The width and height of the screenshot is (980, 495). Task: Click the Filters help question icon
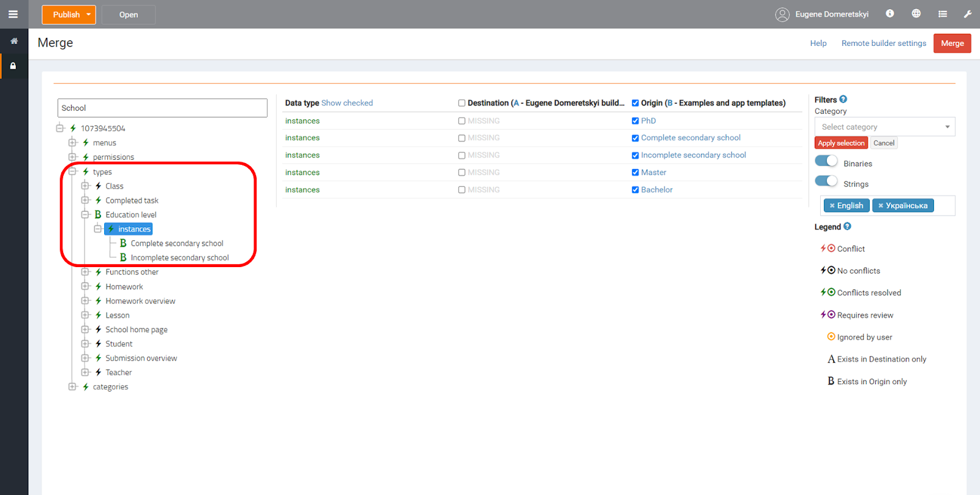pyautogui.click(x=843, y=99)
